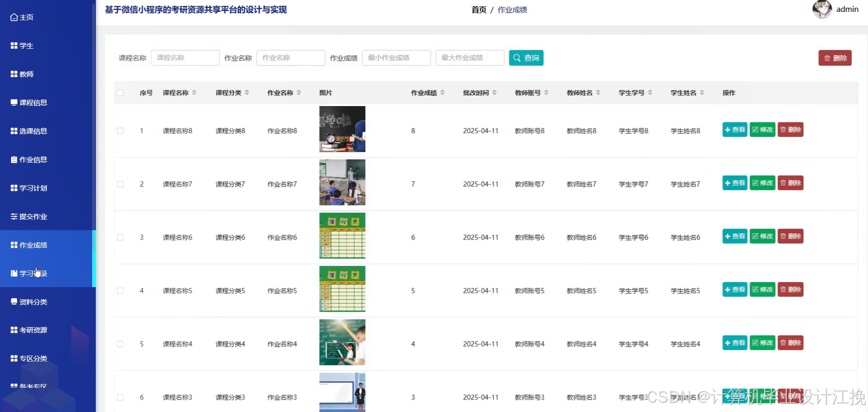Sort by 教师姓名 column arrows
The width and height of the screenshot is (868, 412).
tap(598, 93)
